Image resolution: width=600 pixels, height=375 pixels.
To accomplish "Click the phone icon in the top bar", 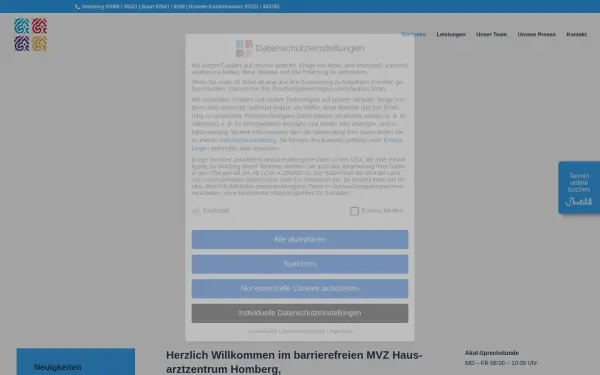I will [x=77, y=7].
